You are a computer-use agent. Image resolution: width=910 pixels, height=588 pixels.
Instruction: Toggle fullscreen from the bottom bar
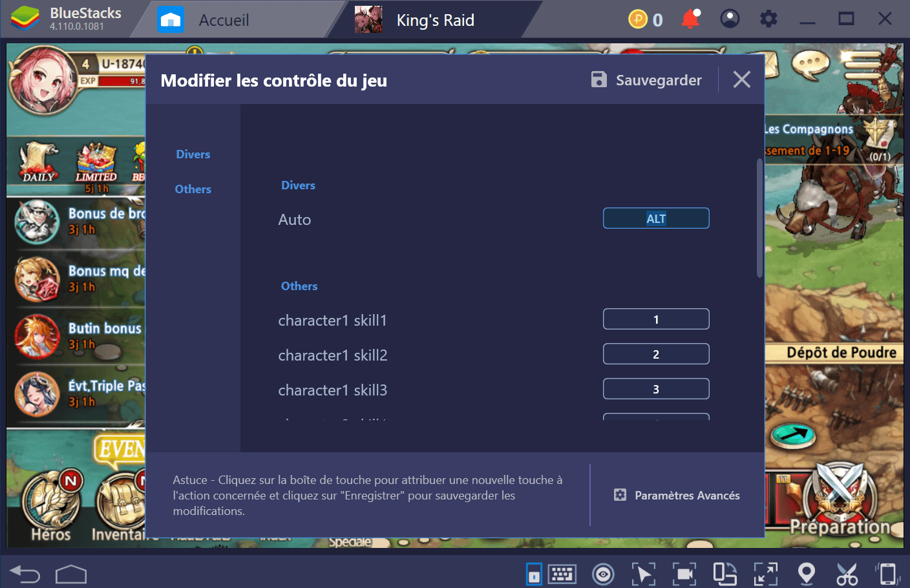(765, 574)
